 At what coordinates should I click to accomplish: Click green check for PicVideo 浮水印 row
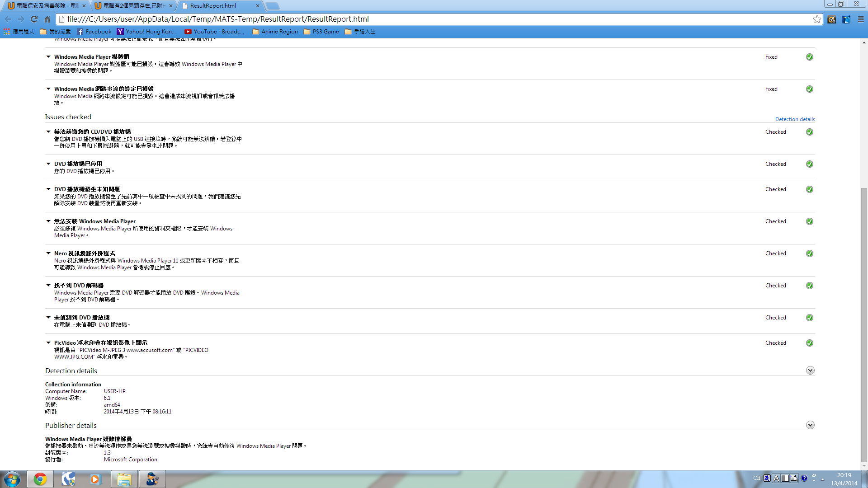pos(810,343)
